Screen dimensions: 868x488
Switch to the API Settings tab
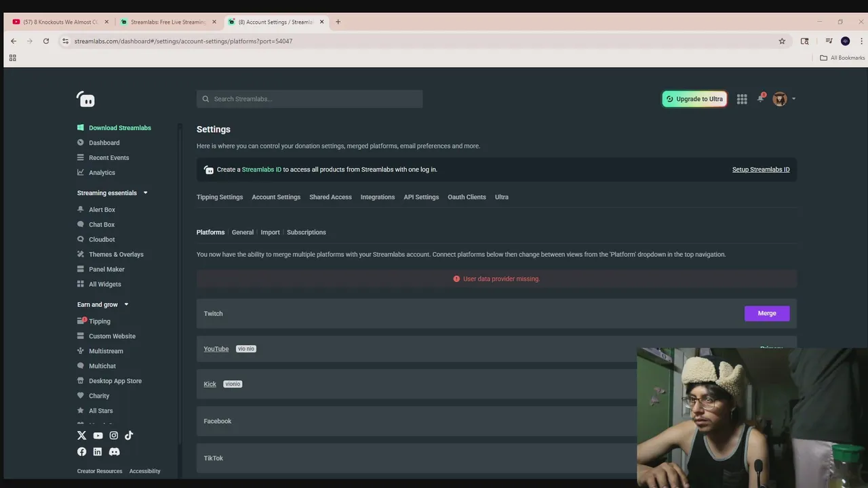[421, 197]
